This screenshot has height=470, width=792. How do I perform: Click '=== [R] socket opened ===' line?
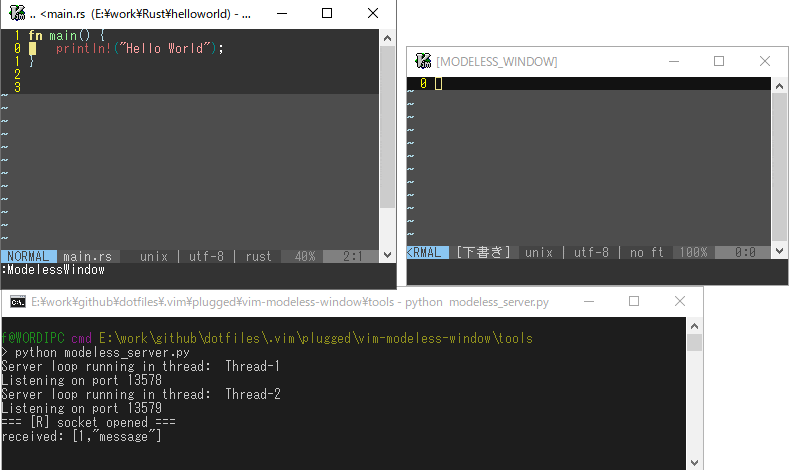click(x=88, y=422)
